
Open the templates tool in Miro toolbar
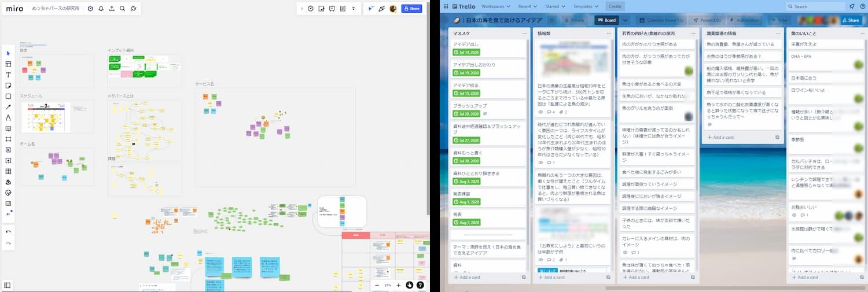coord(8,64)
